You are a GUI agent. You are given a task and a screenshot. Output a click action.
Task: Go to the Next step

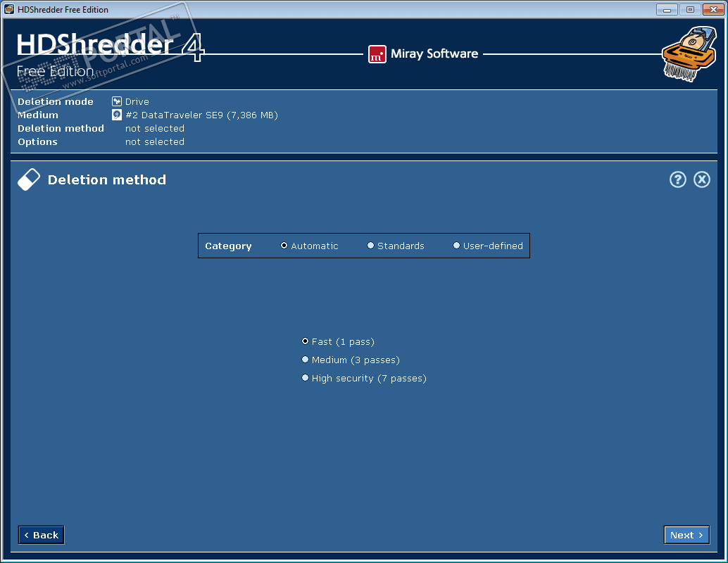(x=686, y=535)
